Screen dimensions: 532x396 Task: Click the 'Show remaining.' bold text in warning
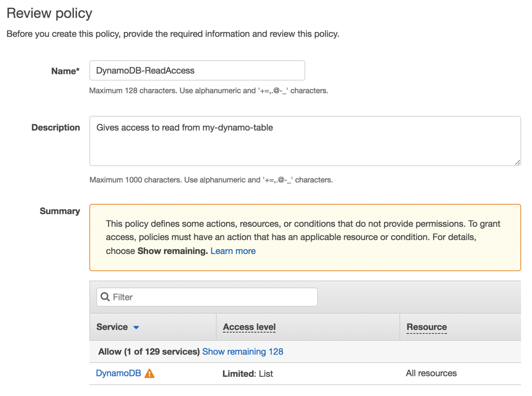pos(173,251)
